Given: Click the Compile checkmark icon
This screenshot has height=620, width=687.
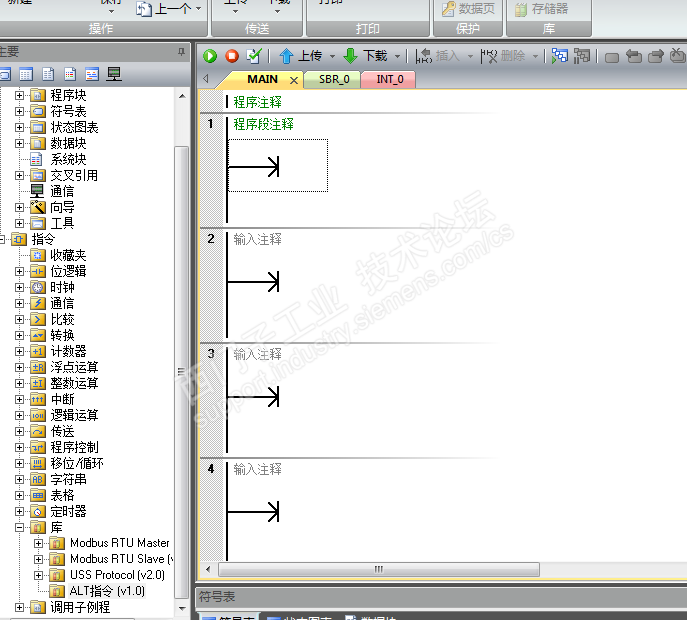Looking at the screenshot, I should [254, 56].
